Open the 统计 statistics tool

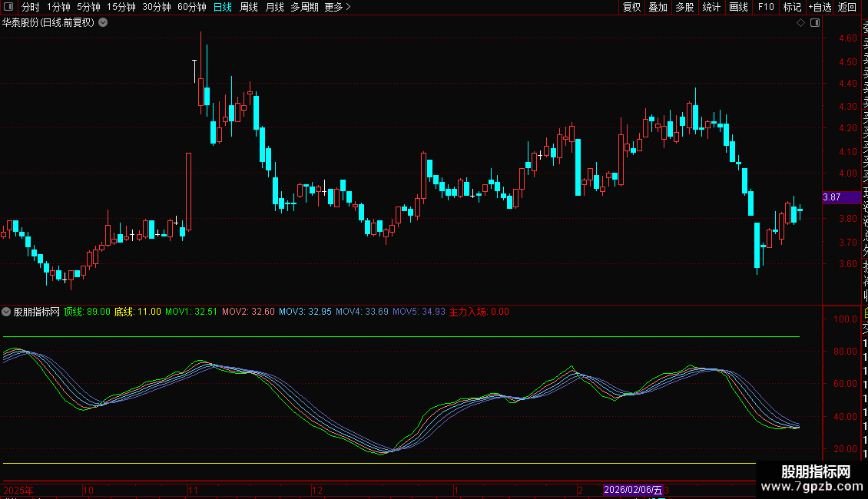point(711,7)
